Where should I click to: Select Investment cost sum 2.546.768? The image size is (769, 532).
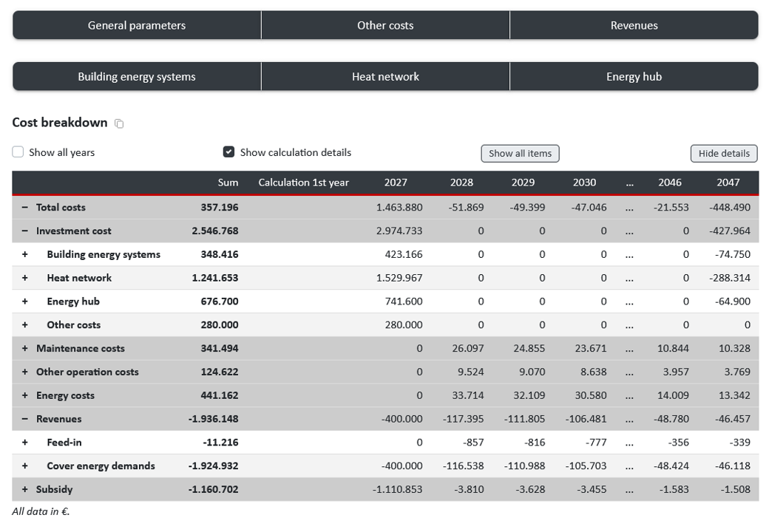[x=215, y=231]
